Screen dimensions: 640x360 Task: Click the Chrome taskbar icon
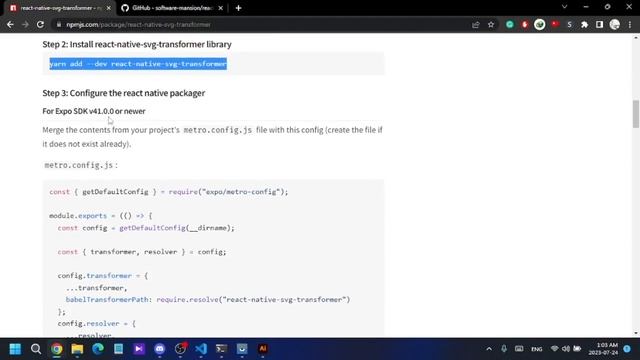coord(56,349)
